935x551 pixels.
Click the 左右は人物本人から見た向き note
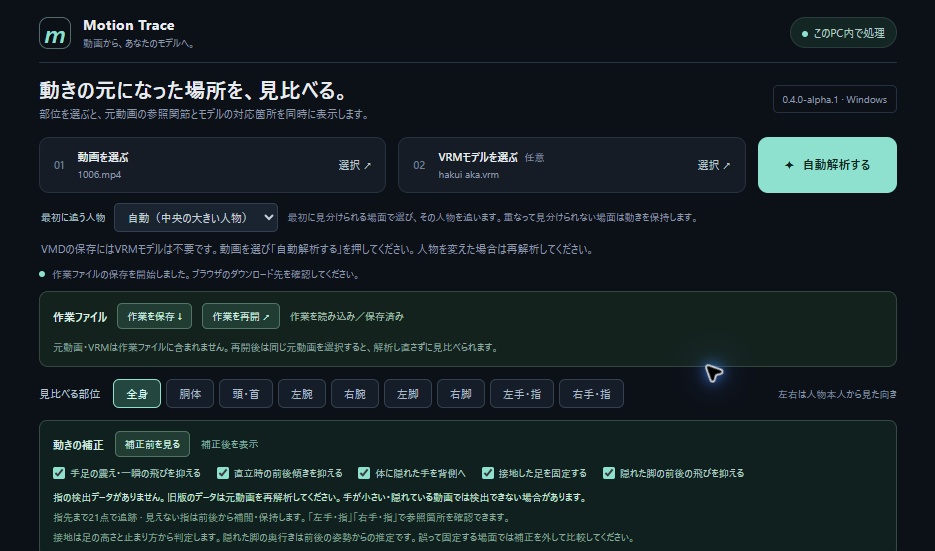[x=837, y=394]
